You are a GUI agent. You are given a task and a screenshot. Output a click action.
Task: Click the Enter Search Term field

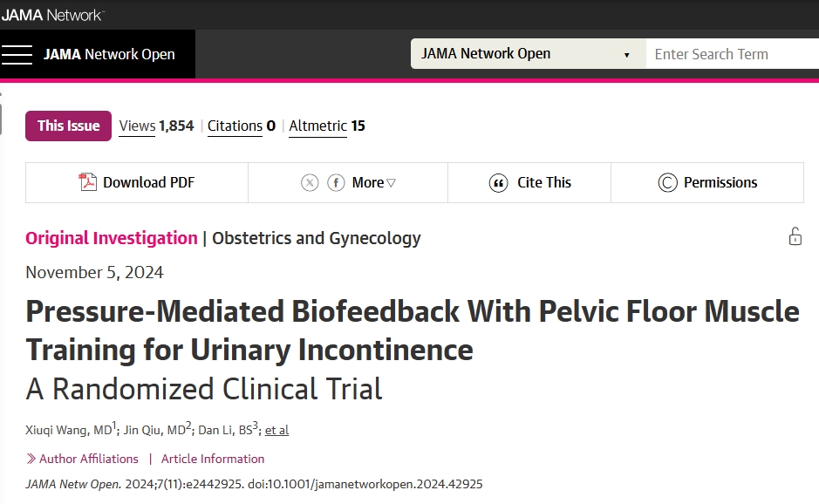pos(731,54)
